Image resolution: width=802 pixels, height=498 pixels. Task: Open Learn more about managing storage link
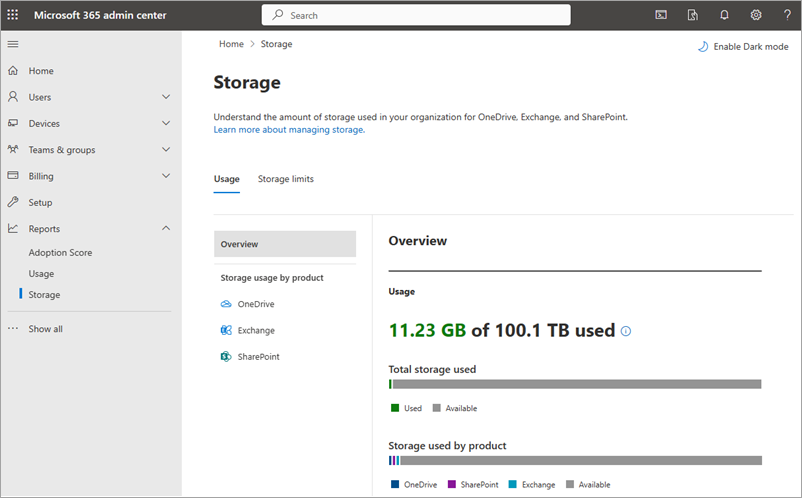(x=288, y=130)
